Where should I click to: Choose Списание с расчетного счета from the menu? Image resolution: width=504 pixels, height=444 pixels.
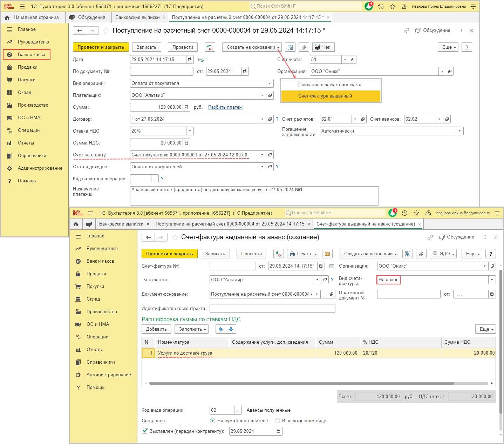point(331,85)
